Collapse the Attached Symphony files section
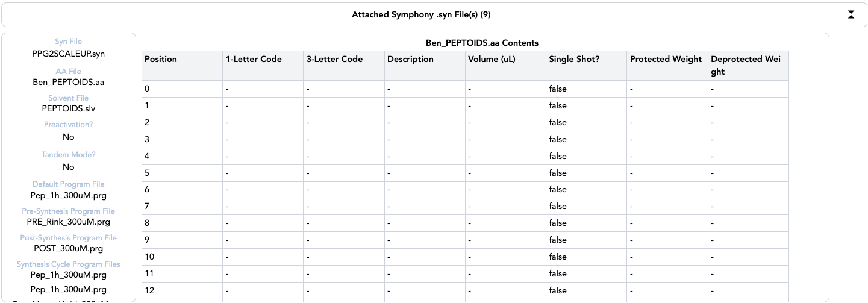868x303 pixels. click(851, 14)
